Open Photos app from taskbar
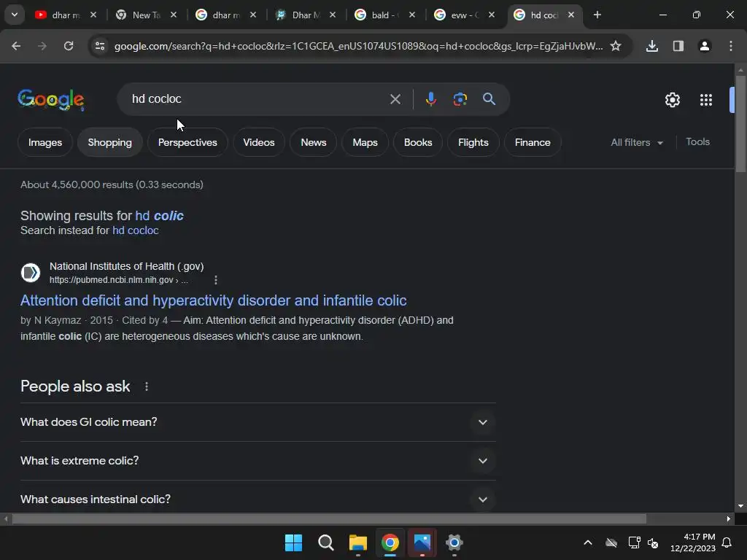The height and width of the screenshot is (560, 747). (x=422, y=542)
